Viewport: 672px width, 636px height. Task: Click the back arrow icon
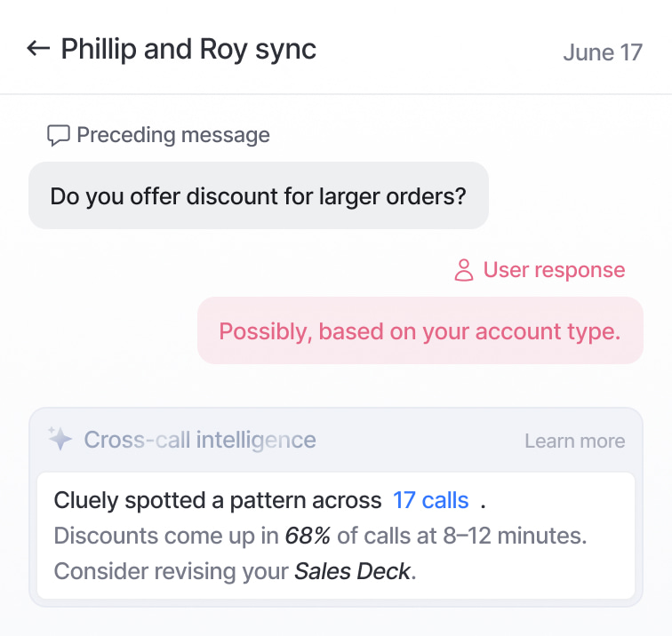37,49
